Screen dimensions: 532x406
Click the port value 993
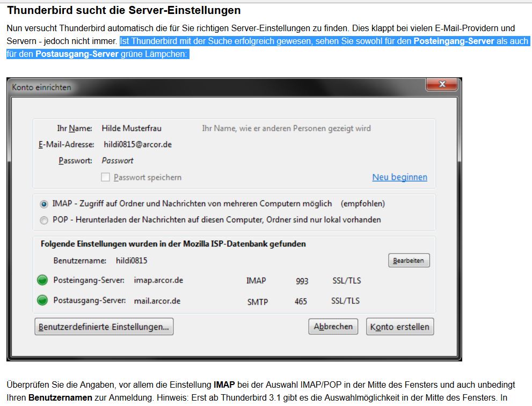point(302,281)
